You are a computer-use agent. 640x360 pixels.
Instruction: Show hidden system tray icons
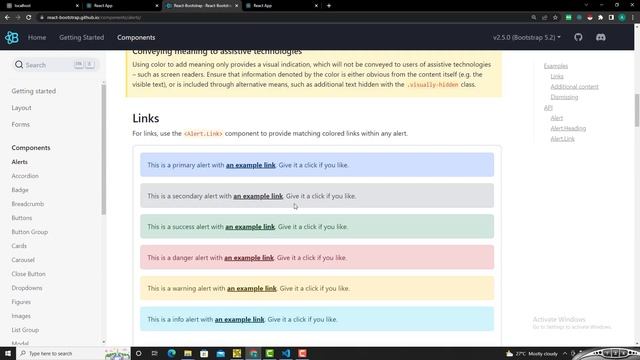[565, 353]
